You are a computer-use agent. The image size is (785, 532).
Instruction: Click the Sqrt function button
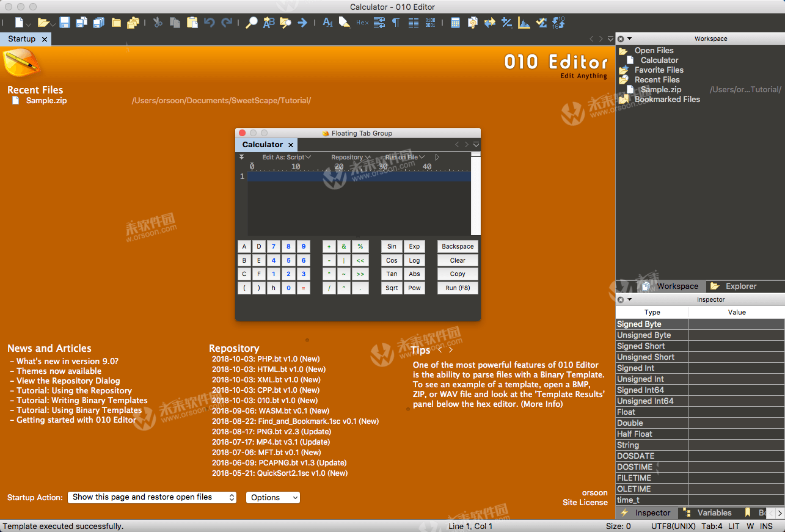(392, 288)
